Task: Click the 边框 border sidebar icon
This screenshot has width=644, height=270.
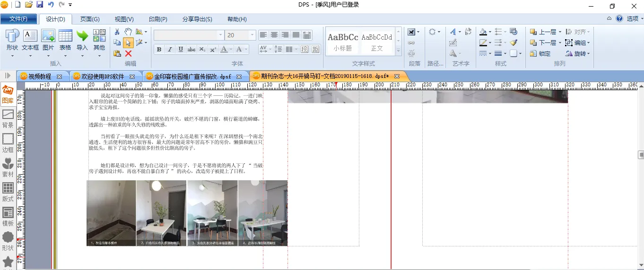Action: (8, 143)
